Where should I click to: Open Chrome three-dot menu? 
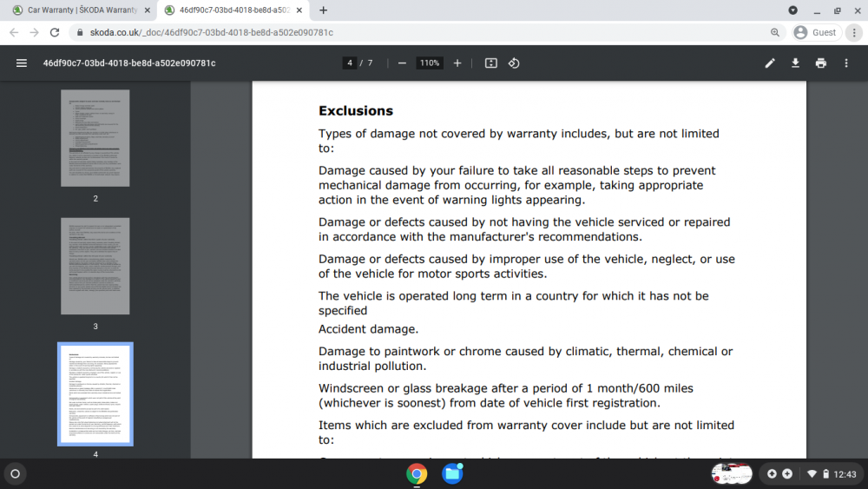854,33
